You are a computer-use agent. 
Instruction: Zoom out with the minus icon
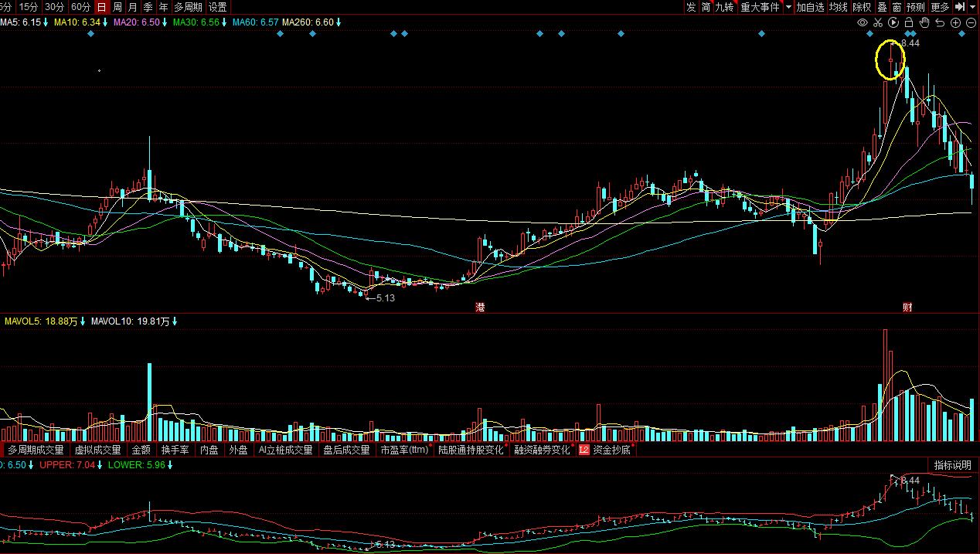971,22
